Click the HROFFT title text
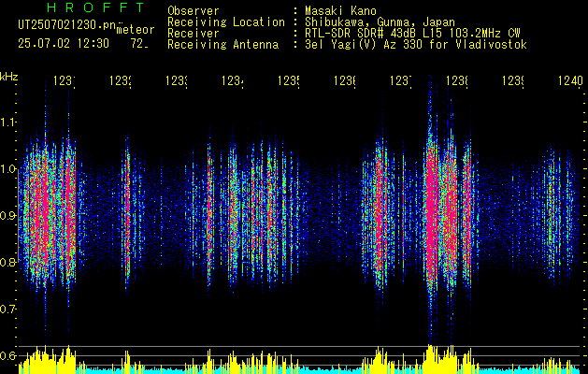Screen dimensions: 588x374 pos(95,7)
